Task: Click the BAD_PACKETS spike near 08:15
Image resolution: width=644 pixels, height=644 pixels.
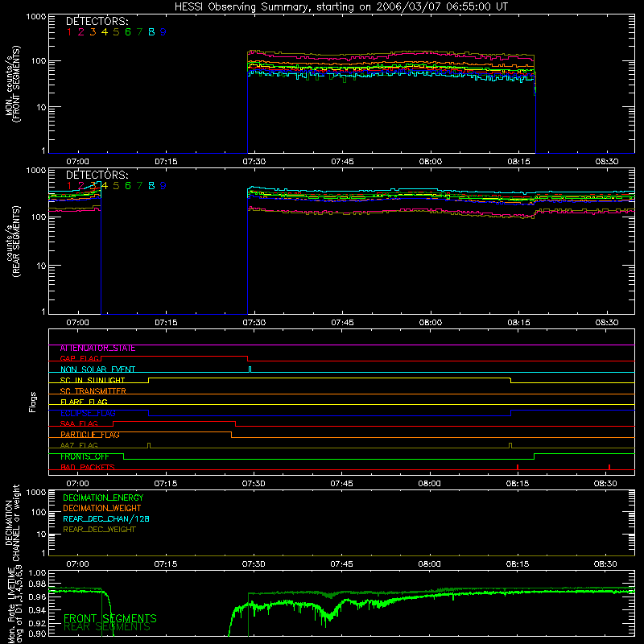Action: (x=518, y=467)
